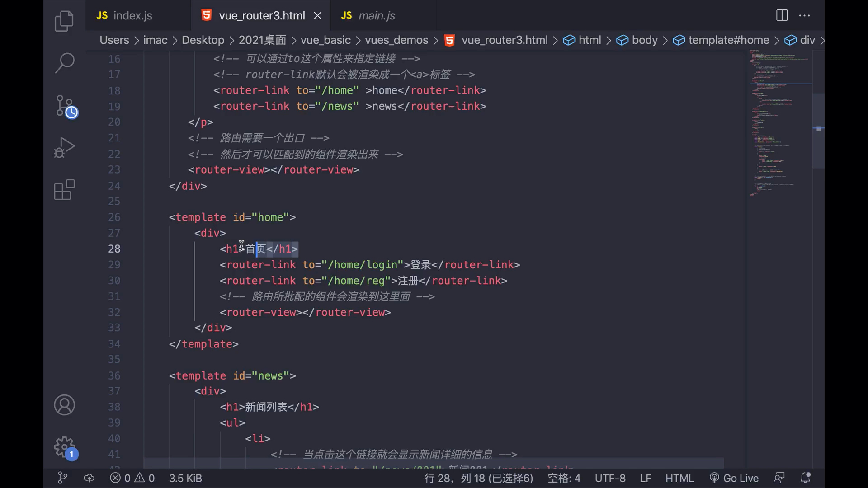Click the template id="news" line
Viewport: 868px width, 488px height.
[x=232, y=376]
